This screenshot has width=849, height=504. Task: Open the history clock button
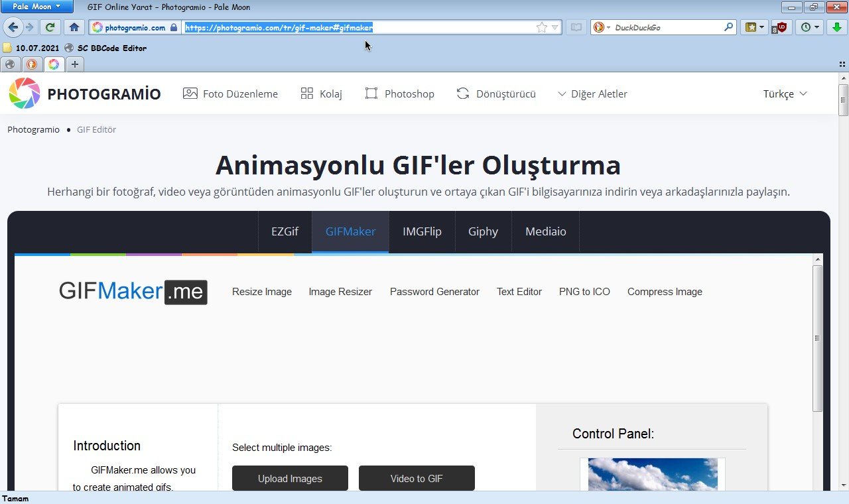[x=810, y=27]
